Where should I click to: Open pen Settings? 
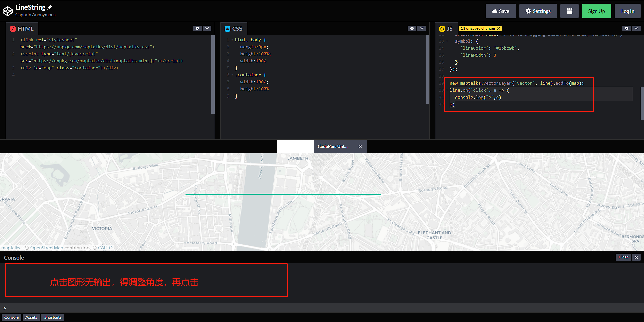click(538, 11)
